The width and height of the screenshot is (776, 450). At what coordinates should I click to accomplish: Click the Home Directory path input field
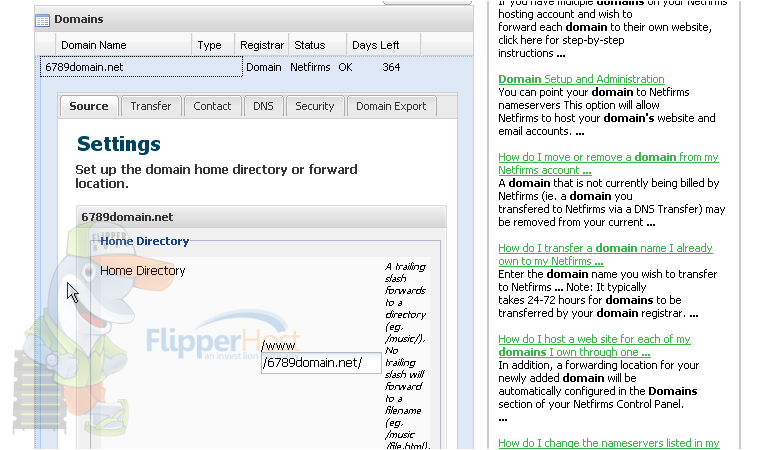point(321,363)
